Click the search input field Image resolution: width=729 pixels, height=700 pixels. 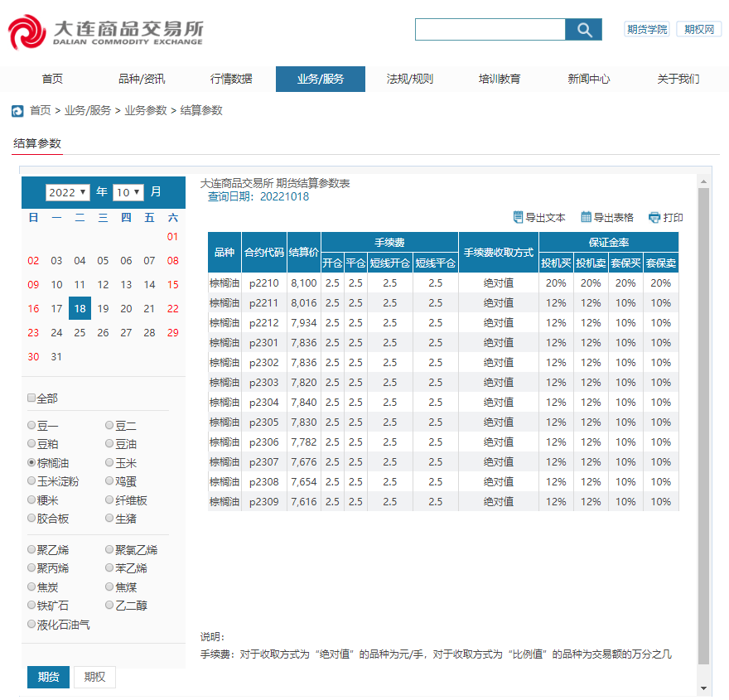click(490, 30)
